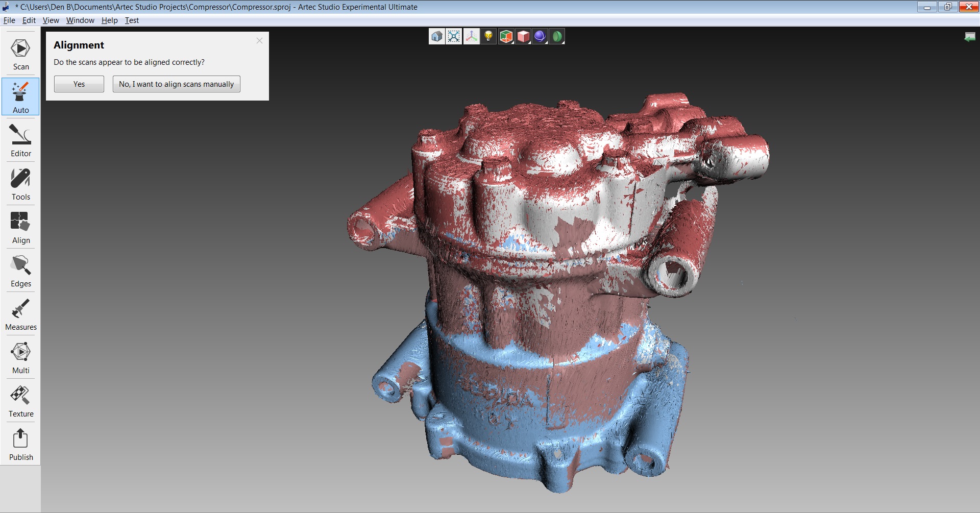Open the Scan panel in sidebar

[20, 54]
